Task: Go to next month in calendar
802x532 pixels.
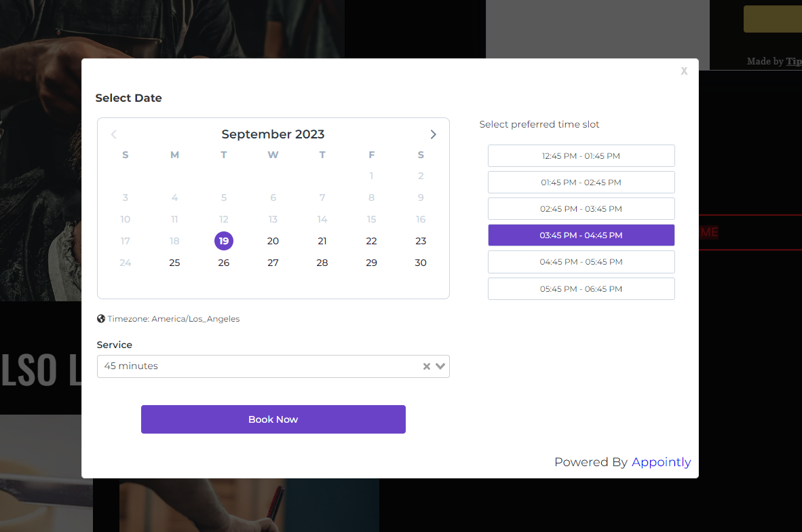Action: (433, 134)
